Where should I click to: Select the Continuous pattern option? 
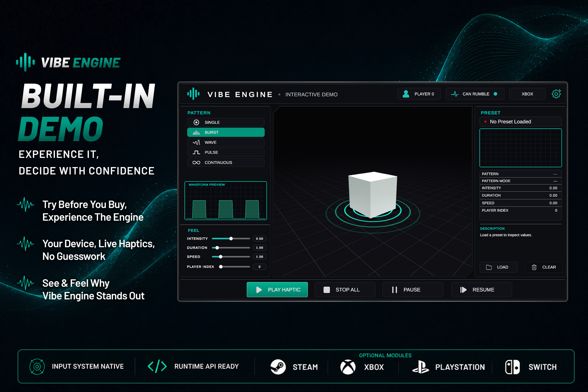coord(226,163)
